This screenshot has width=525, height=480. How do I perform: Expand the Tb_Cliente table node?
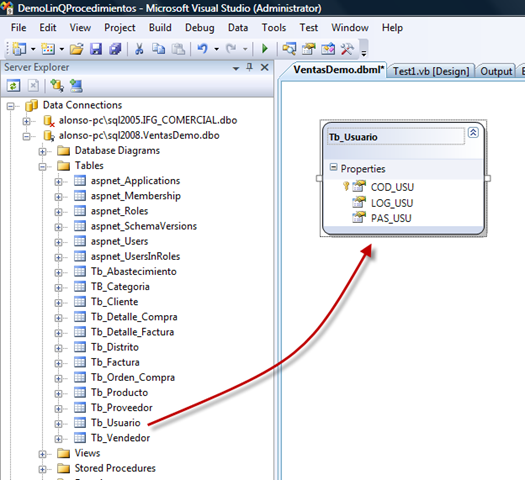coord(58,303)
